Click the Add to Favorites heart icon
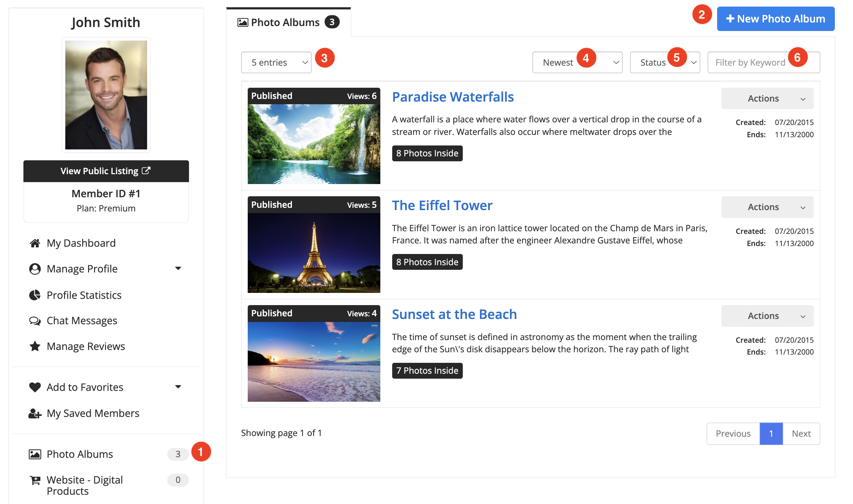853x504 pixels. [35, 387]
